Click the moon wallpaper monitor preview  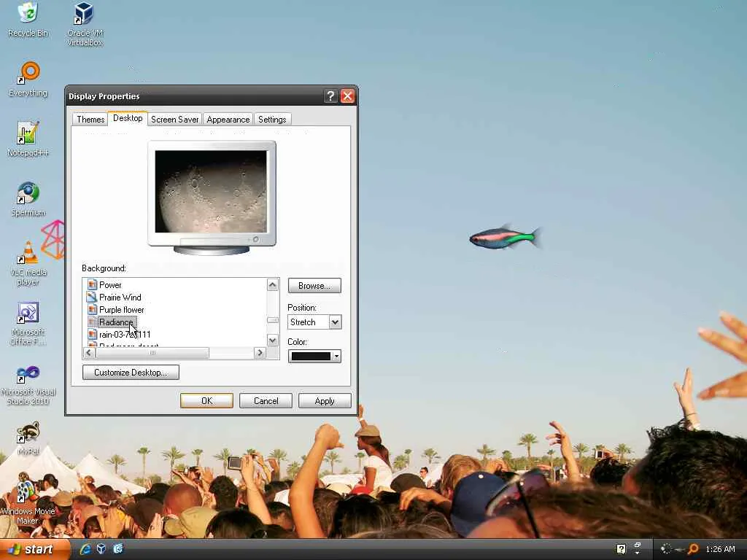pos(211,192)
